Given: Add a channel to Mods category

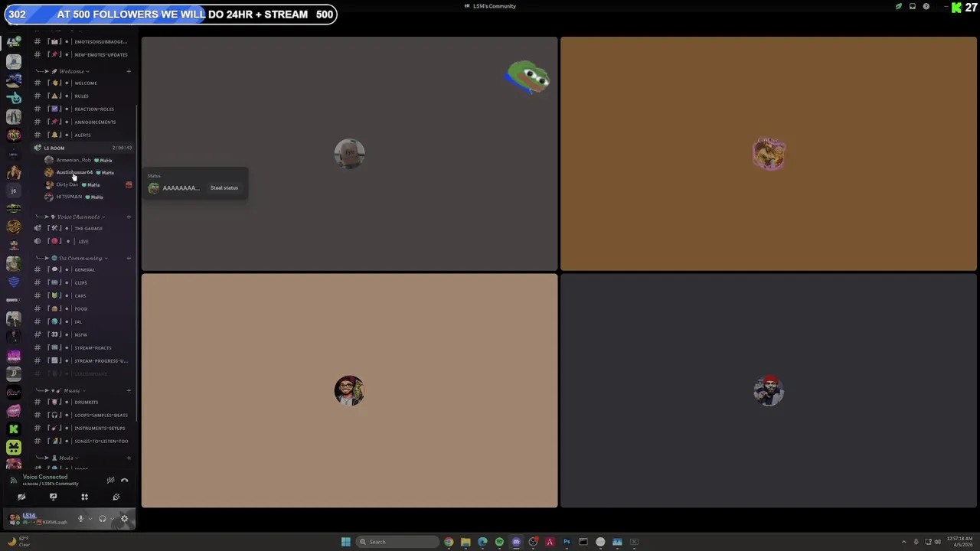Looking at the screenshot, I should (129, 458).
